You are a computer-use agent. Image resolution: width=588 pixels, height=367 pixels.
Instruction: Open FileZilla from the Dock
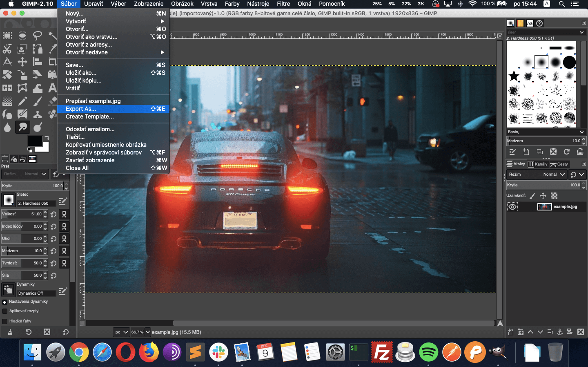pyautogui.click(x=382, y=352)
